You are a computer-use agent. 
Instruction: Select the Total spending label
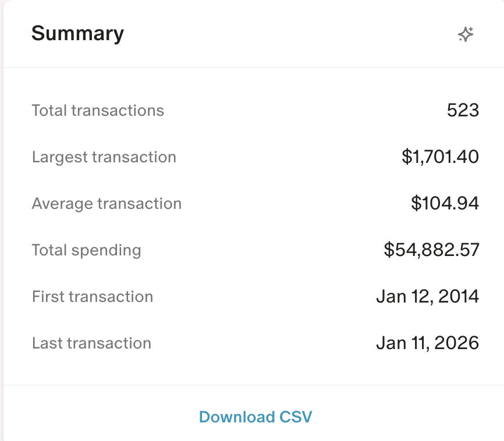tap(87, 250)
